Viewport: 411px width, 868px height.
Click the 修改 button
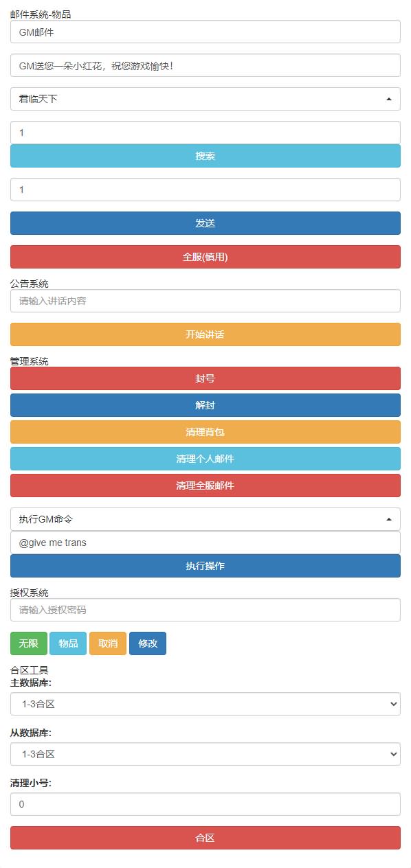tap(148, 643)
